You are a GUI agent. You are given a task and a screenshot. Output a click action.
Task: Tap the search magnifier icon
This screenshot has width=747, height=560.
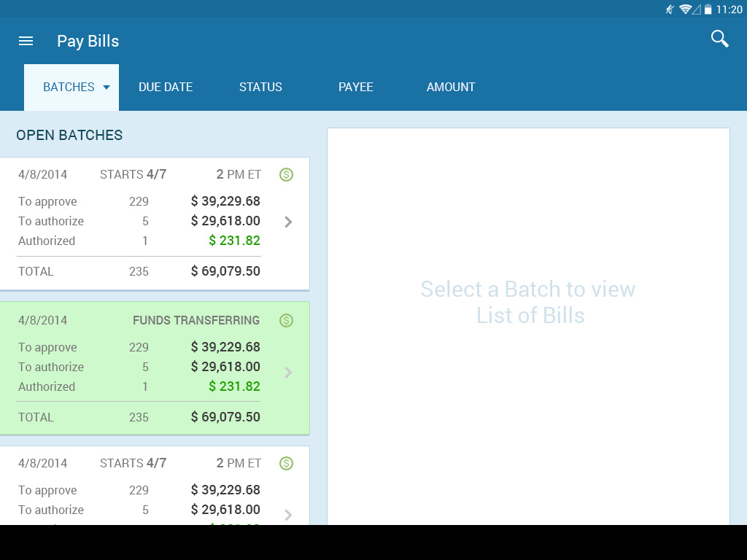[x=719, y=39]
